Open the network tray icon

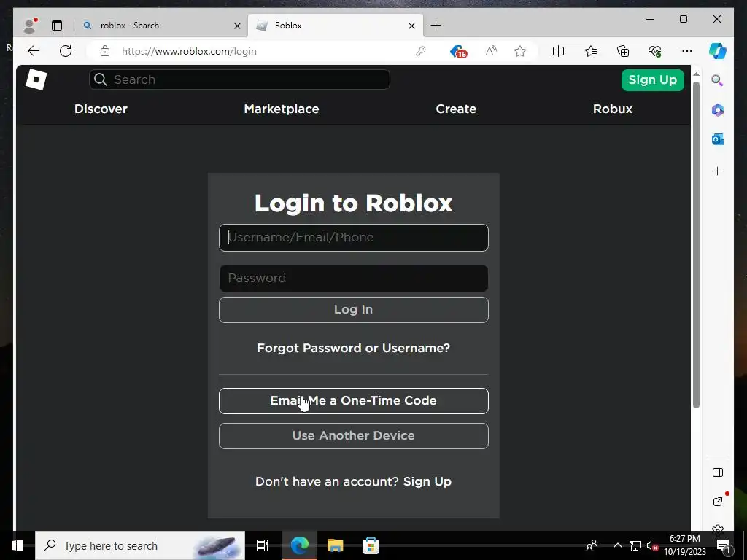635,545
